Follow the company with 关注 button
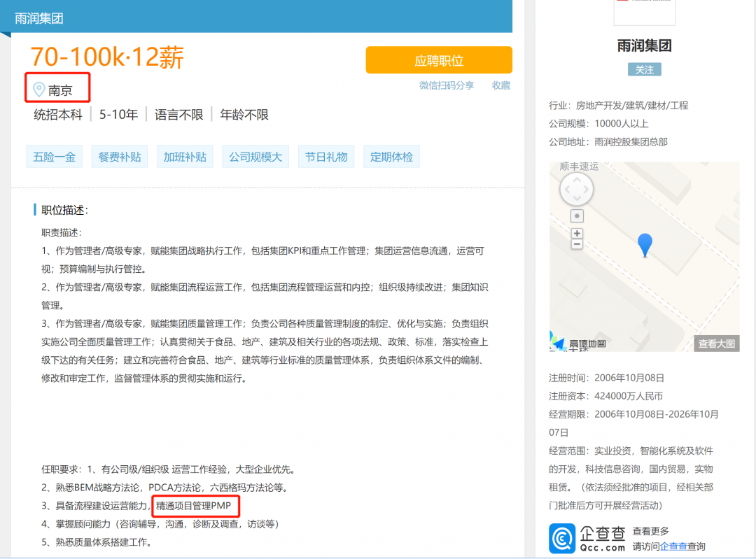Image resolution: width=756 pixels, height=559 pixels. click(644, 70)
